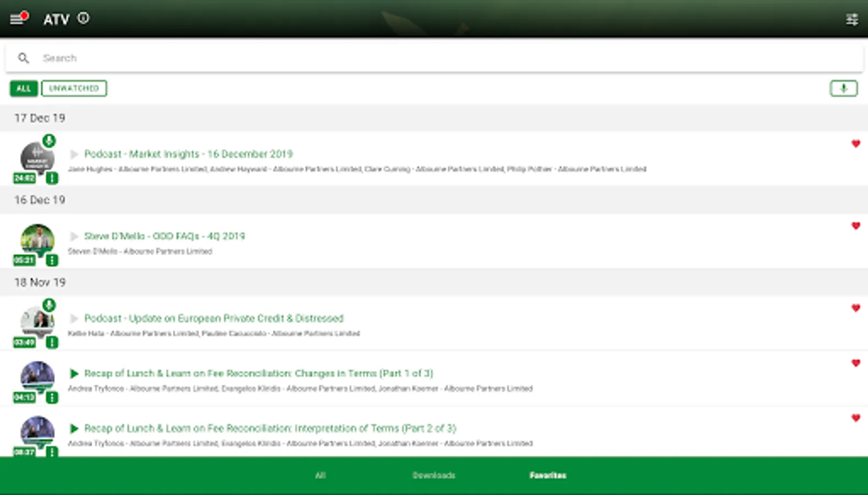This screenshot has height=495, width=868.
Task: Switch to the All bottom tab
Action: coord(320,475)
